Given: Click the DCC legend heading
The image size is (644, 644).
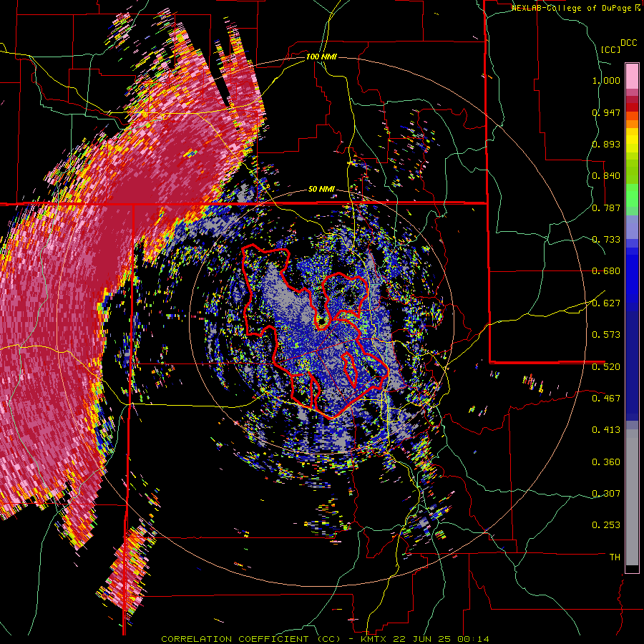Looking at the screenshot, I should [629, 43].
